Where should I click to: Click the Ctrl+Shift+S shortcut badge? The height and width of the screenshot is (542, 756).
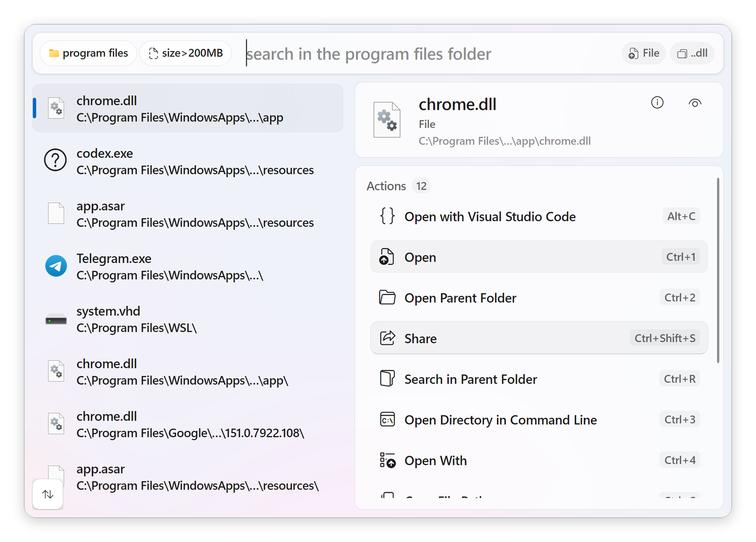[x=665, y=338]
